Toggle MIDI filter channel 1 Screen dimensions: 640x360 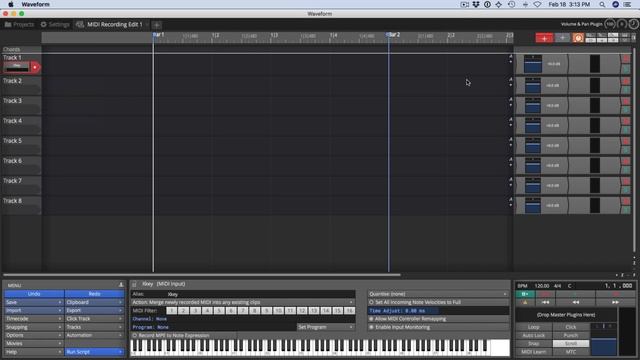pyautogui.click(x=171, y=311)
